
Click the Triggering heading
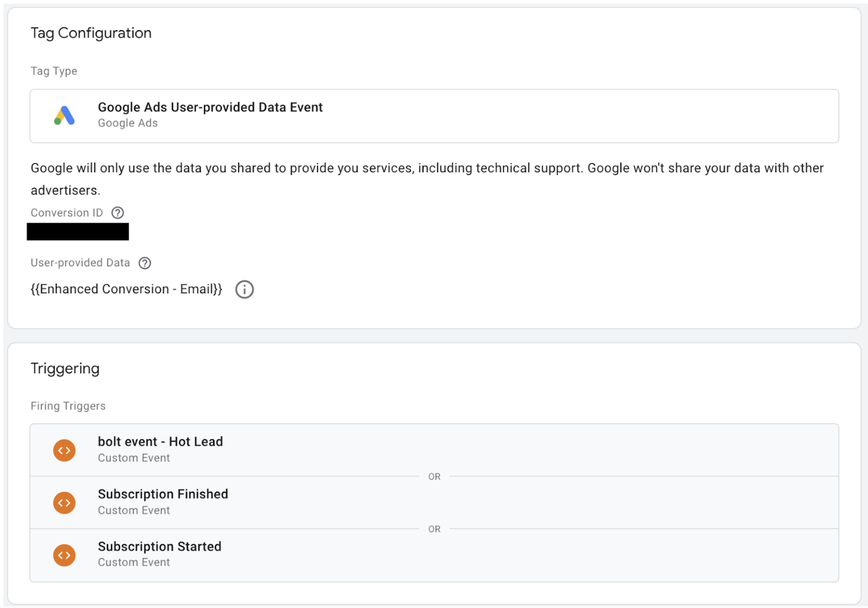pos(65,369)
